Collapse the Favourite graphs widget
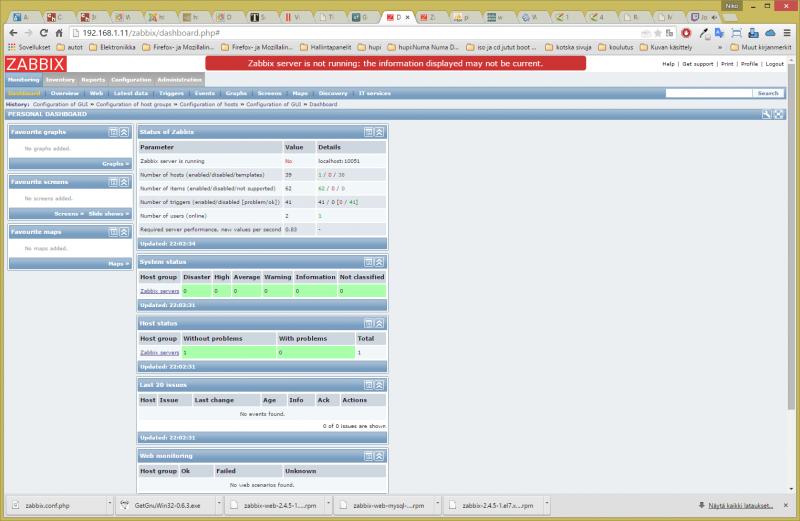 124,132
